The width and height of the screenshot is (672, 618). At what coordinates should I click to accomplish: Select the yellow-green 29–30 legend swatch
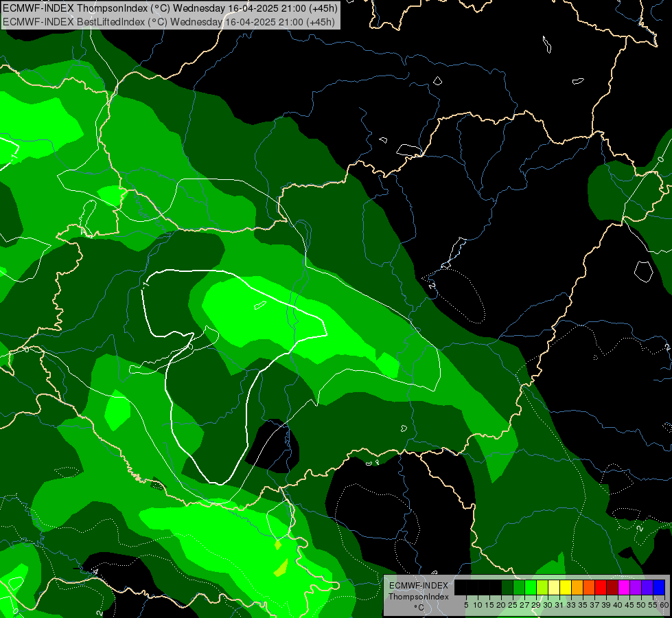point(542,587)
